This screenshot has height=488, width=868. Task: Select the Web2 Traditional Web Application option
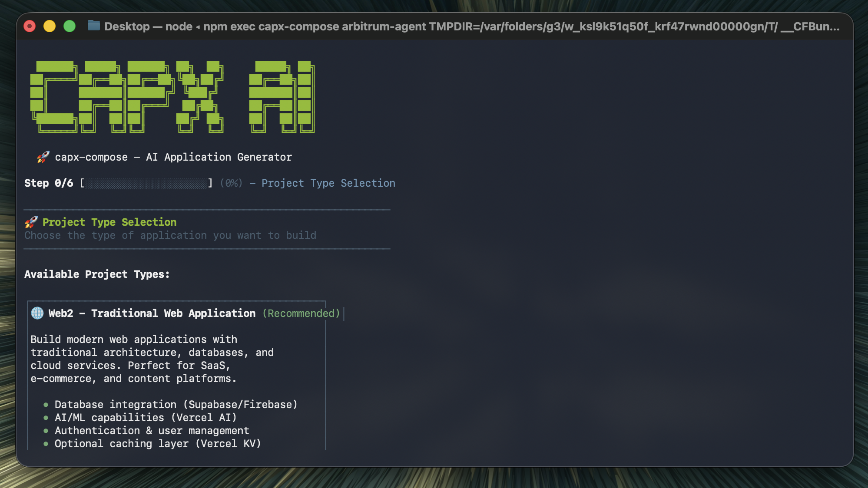tap(151, 313)
